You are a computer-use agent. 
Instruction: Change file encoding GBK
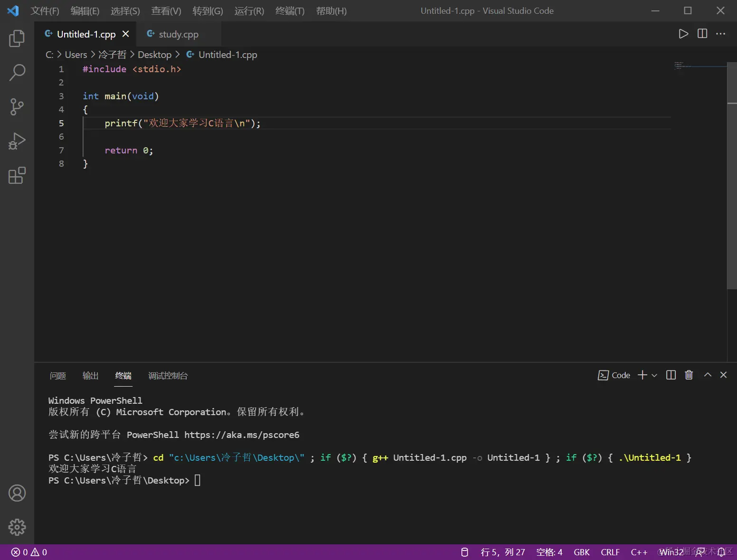[582, 552]
